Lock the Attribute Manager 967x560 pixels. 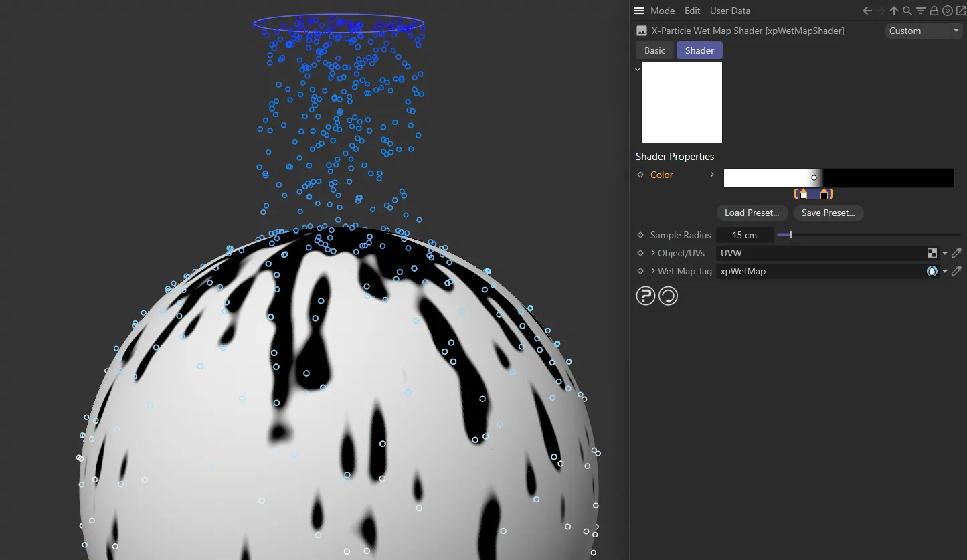[934, 11]
